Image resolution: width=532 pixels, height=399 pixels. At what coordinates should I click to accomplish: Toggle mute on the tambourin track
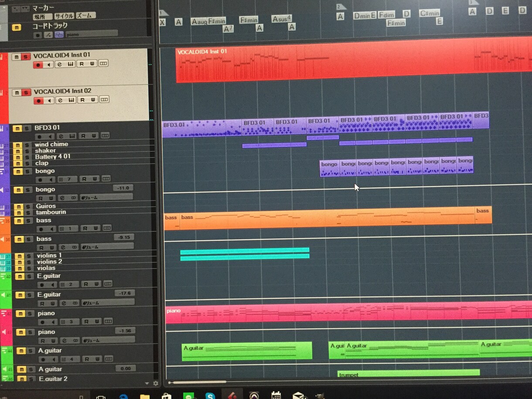[18, 213]
